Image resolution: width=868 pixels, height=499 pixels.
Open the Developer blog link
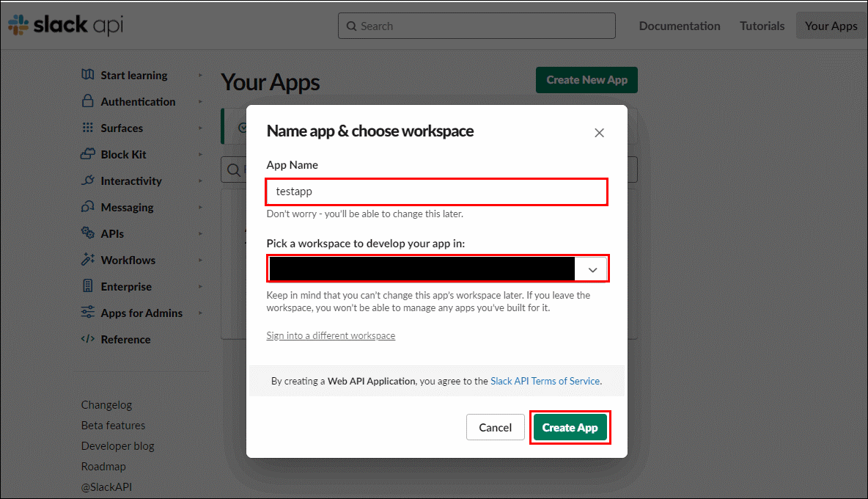click(117, 446)
